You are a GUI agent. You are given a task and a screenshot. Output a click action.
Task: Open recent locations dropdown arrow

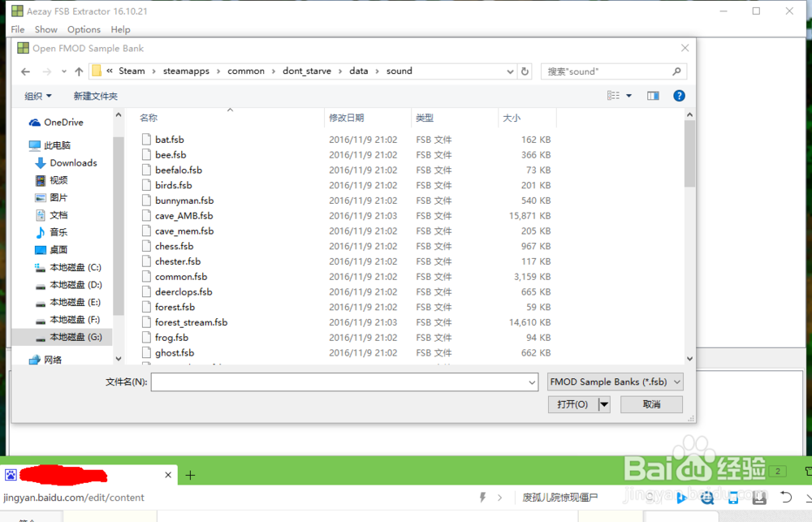[63, 71]
